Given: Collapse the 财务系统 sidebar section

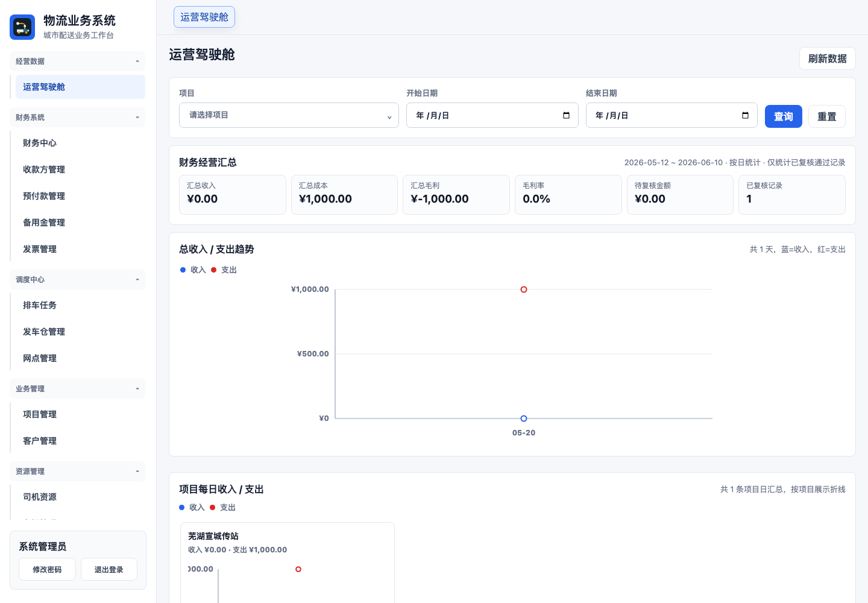Looking at the screenshot, I should point(77,118).
